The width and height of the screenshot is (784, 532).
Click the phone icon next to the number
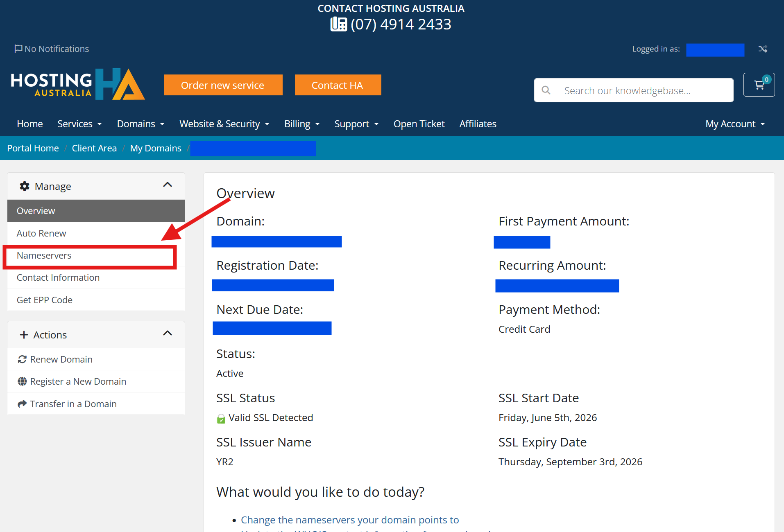338,24
